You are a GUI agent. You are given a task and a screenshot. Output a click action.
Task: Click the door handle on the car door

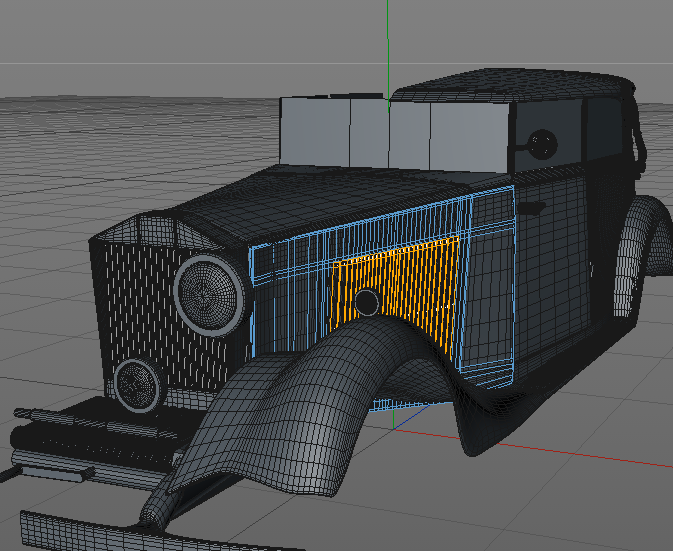(x=531, y=208)
